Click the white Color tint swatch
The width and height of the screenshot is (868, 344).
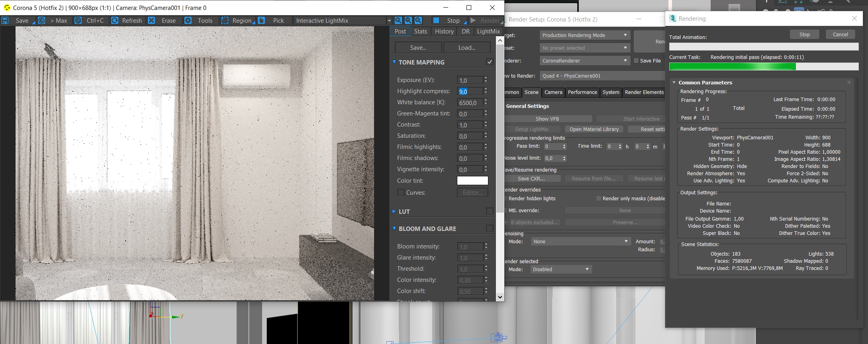click(472, 181)
